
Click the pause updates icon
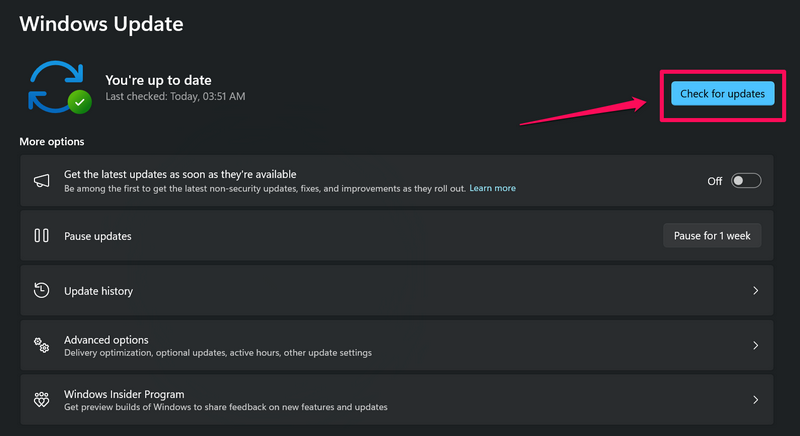coord(42,236)
